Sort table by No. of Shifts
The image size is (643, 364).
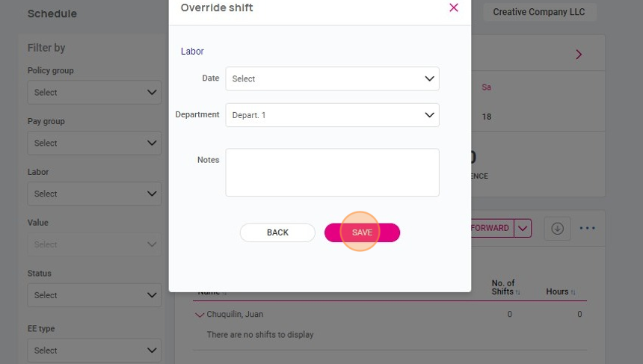(x=505, y=287)
